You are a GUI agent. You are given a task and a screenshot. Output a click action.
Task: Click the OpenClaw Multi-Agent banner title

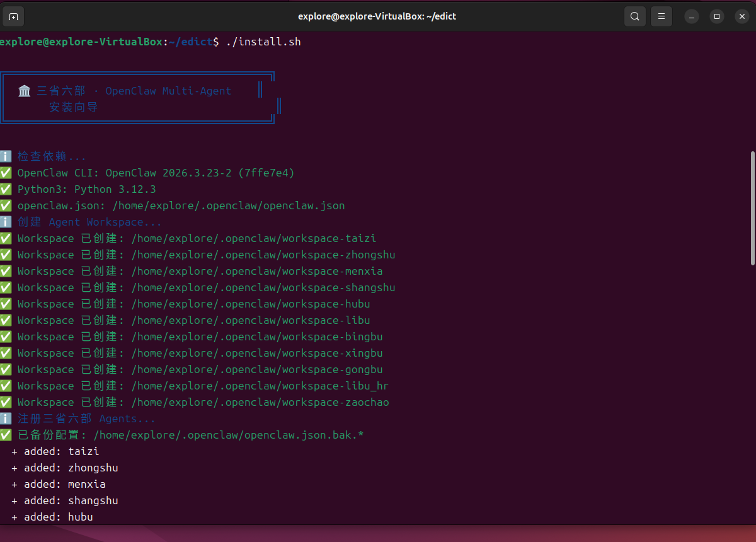point(168,91)
